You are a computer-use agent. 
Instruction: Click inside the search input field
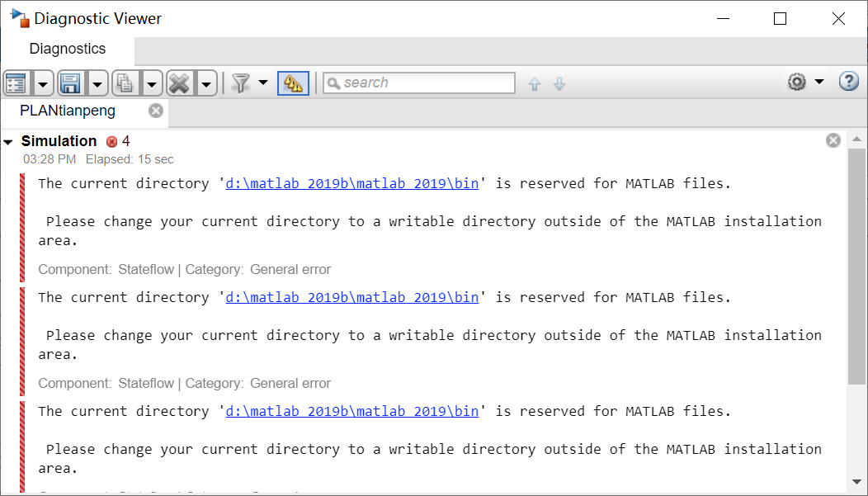421,83
